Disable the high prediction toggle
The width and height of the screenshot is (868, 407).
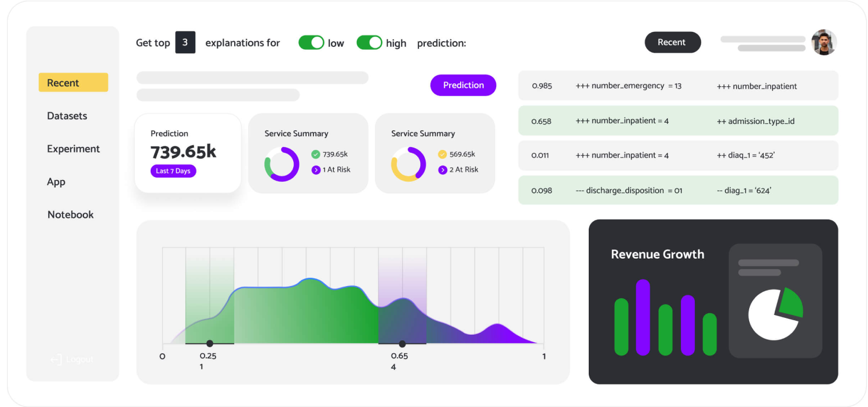click(x=369, y=43)
